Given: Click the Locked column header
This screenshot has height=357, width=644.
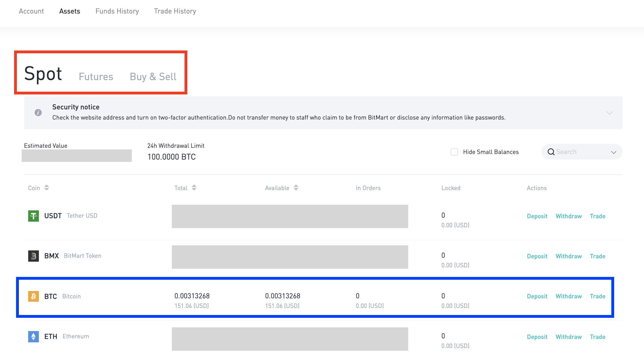Looking at the screenshot, I should tap(451, 188).
